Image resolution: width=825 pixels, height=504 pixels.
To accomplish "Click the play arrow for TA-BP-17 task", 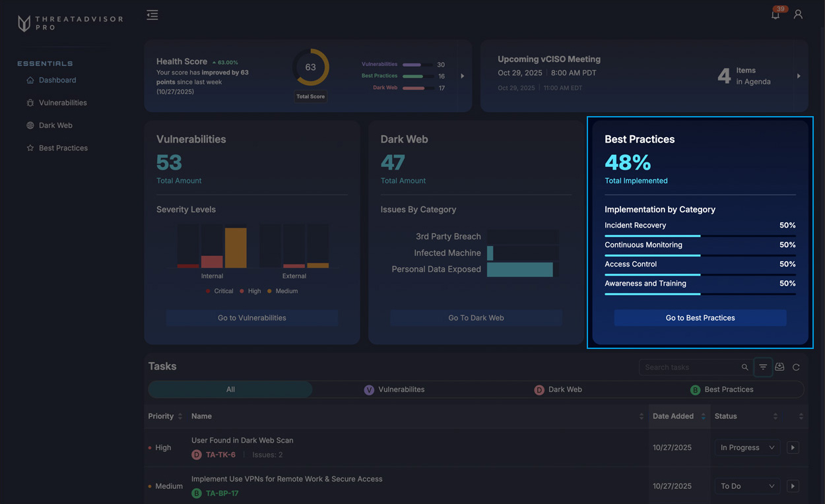I will 793,486.
